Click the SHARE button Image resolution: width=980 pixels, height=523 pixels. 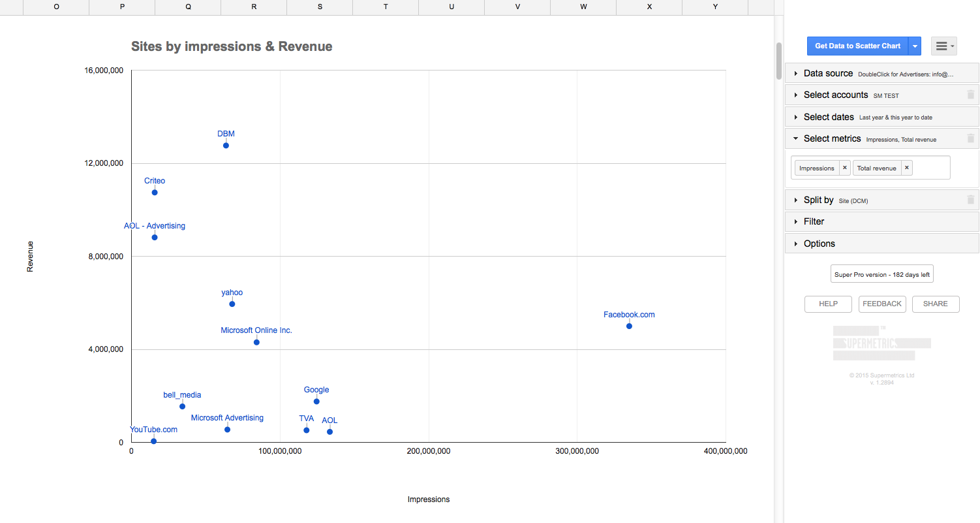pos(936,304)
